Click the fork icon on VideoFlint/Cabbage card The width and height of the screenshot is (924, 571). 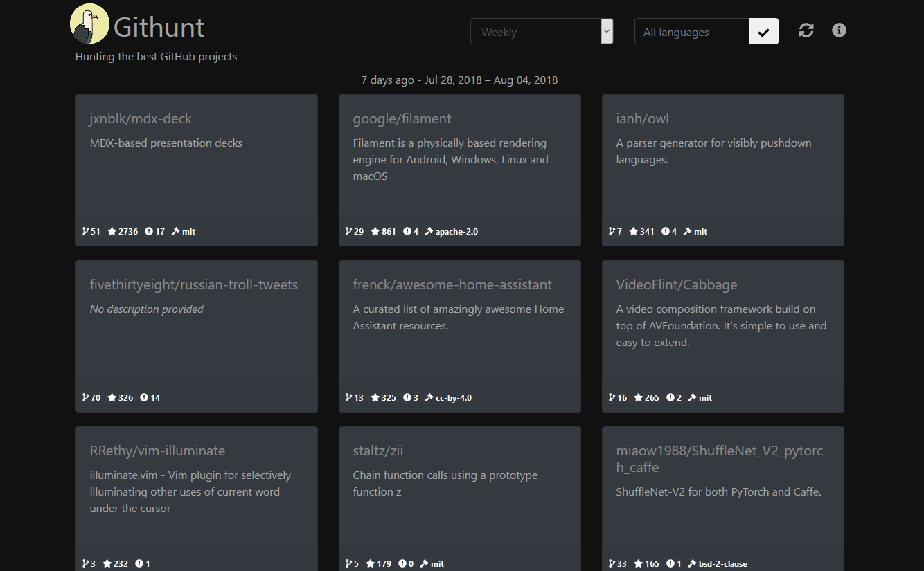tap(612, 398)
